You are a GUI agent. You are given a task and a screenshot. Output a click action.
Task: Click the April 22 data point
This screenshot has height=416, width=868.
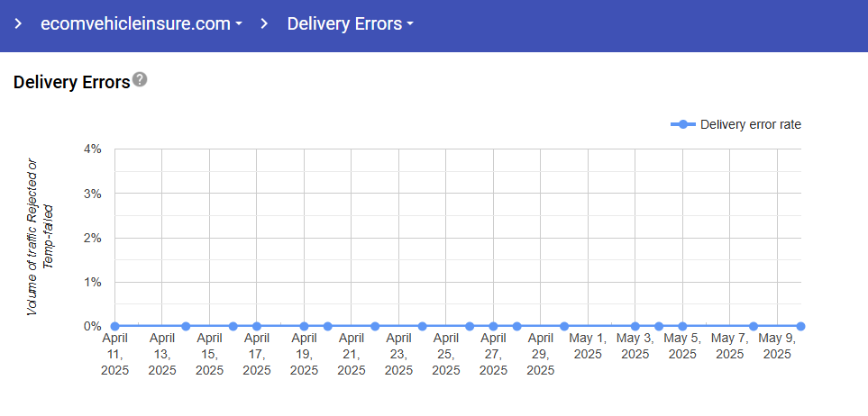click(375, 326)
